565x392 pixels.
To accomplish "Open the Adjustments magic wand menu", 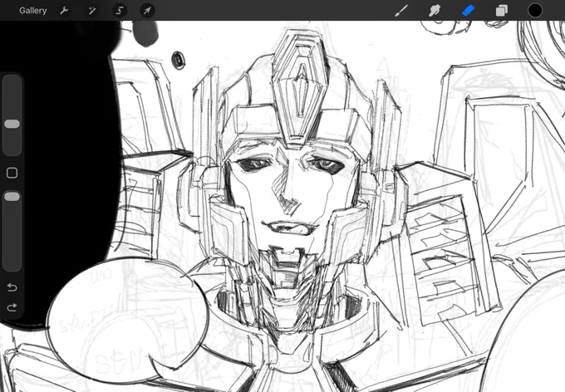I will (92, 11).
